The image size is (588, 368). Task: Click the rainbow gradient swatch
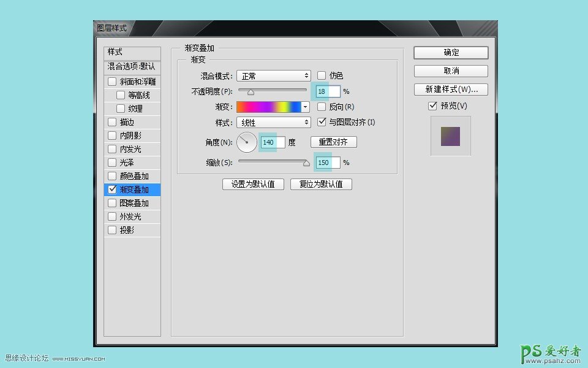pyautogui.click(x=269, y=107)
